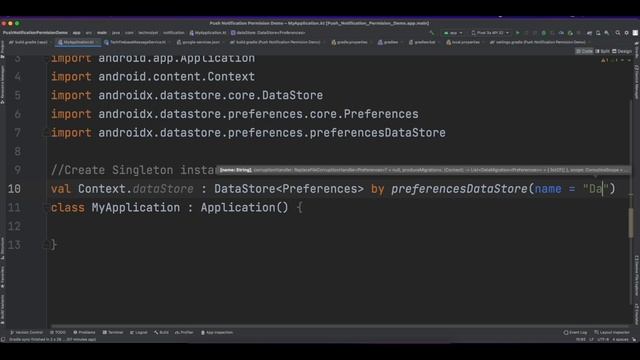Open the Build tool window

click(x=161, y=332)
